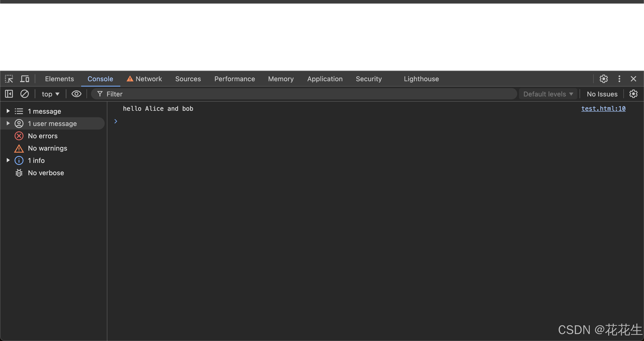Activate the inspect element picker icon
The image size is (644, 341).
[x=9, y=79]
